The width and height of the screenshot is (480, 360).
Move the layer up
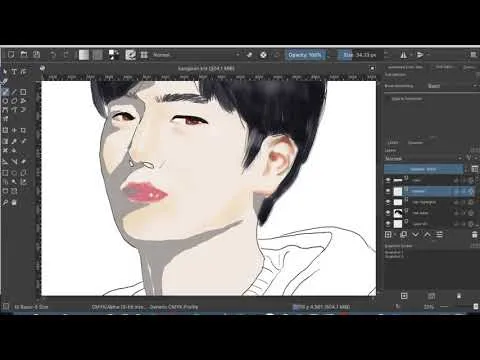coord(427,235)
